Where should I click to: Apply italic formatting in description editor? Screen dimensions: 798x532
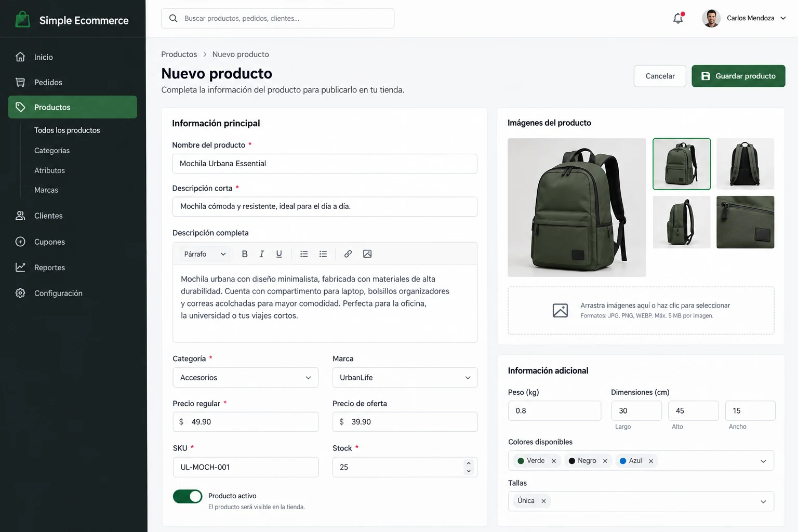point(262,254)
